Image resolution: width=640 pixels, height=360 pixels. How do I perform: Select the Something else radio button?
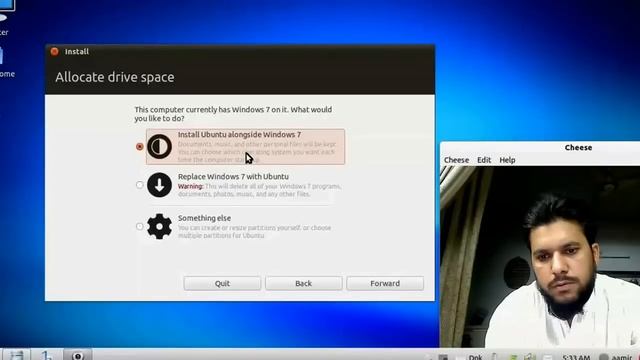(x=140, y=226)
